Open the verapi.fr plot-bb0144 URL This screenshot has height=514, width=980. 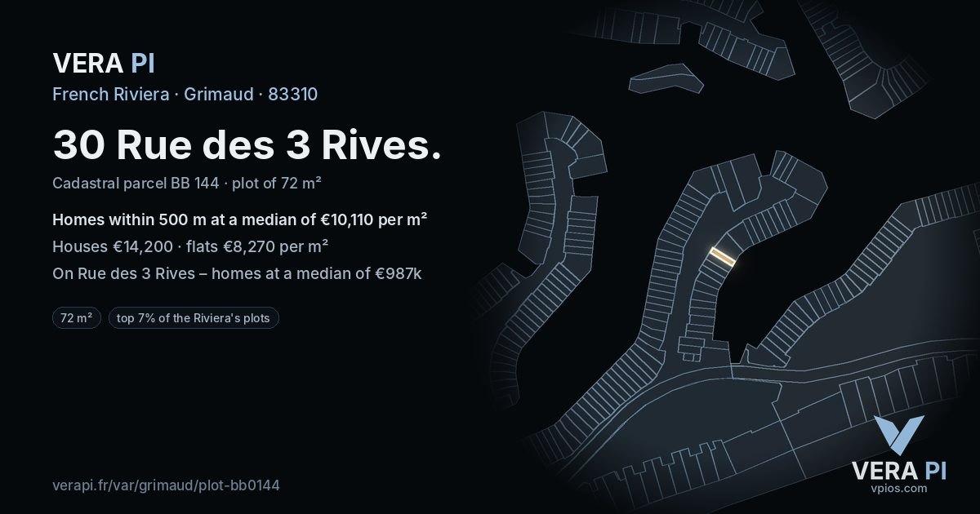click(167, 485)
